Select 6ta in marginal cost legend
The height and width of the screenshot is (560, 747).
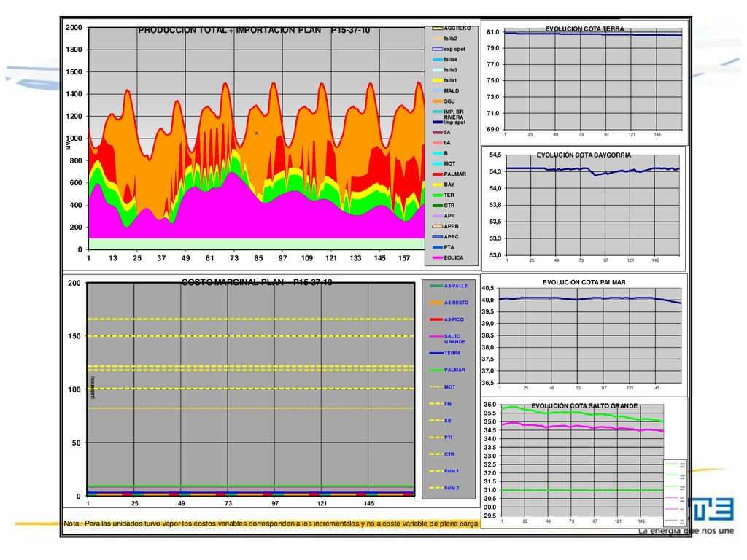[441, 404]
